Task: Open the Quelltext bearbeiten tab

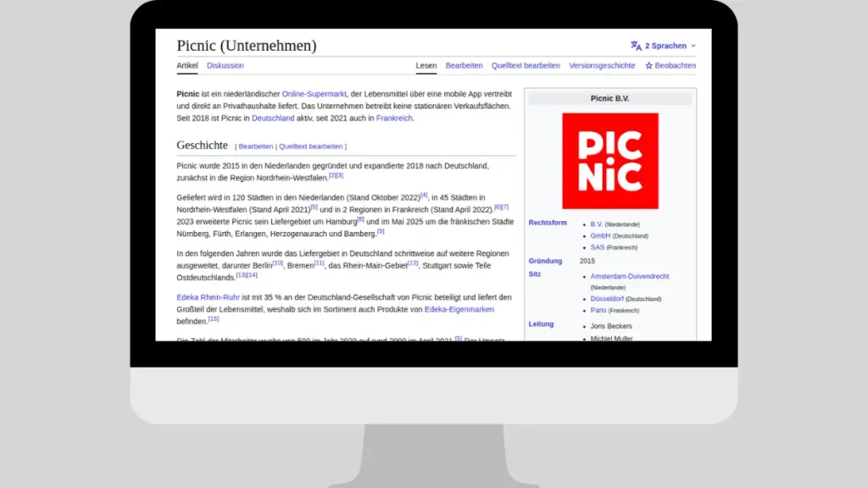Action: point(526,65)
